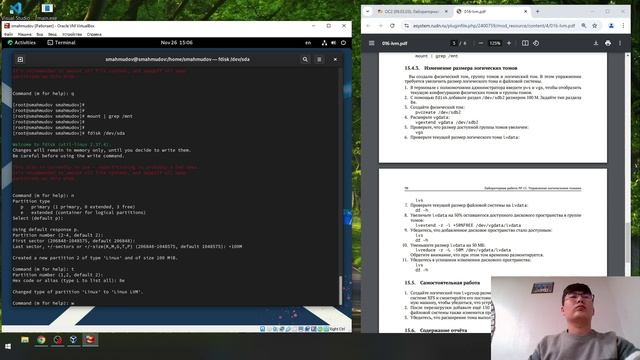Download the PDF file

596,43
